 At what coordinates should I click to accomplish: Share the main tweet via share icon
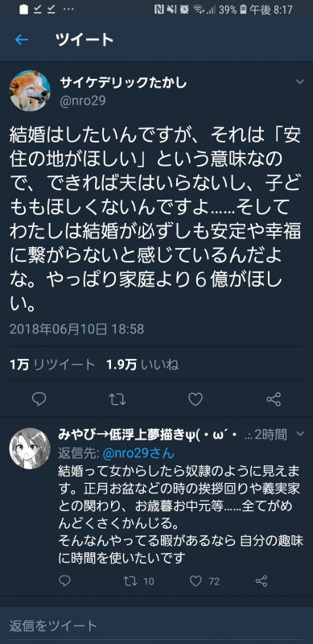274,398
